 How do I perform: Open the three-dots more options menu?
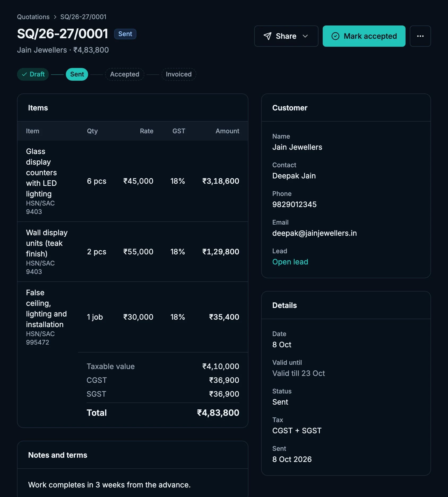pos(420,36)
